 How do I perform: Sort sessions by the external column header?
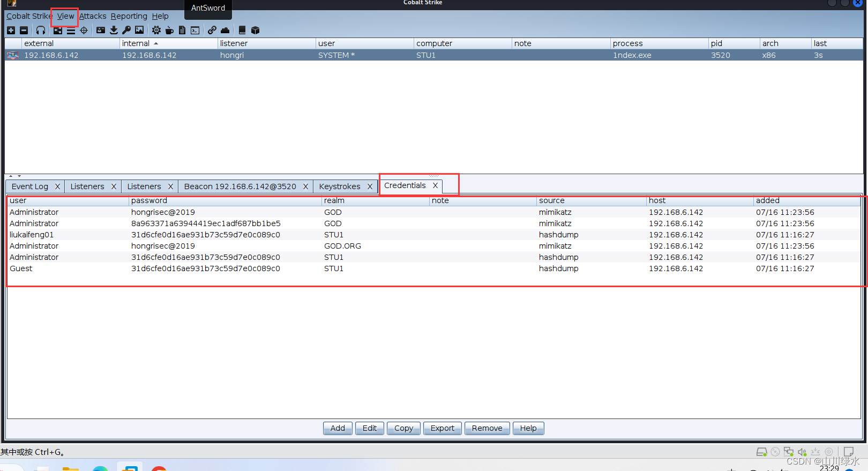pyautogui.click(x=71, y=43)
